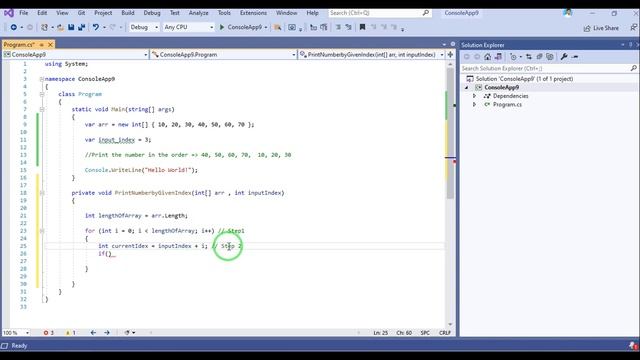Open the Debug menu

[152, 13]
